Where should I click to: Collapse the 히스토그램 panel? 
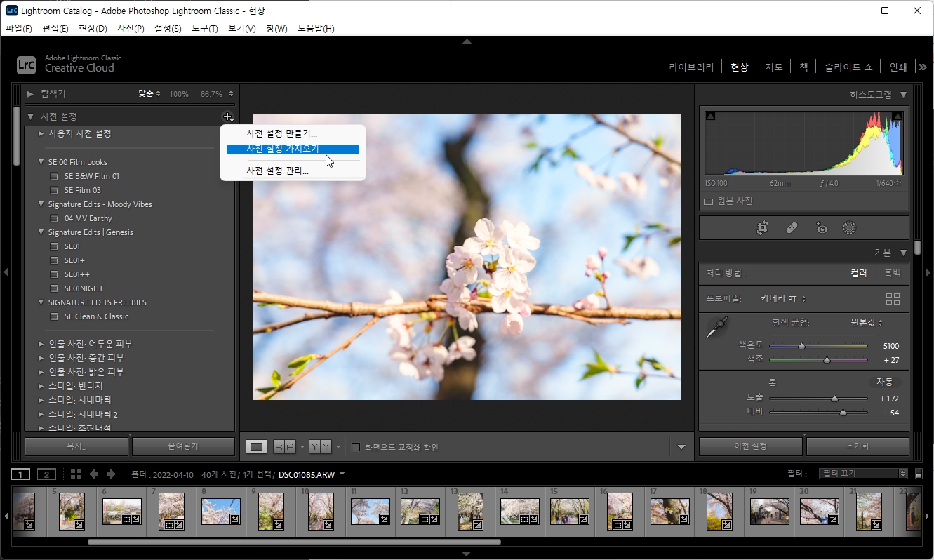tap(904, 95)
